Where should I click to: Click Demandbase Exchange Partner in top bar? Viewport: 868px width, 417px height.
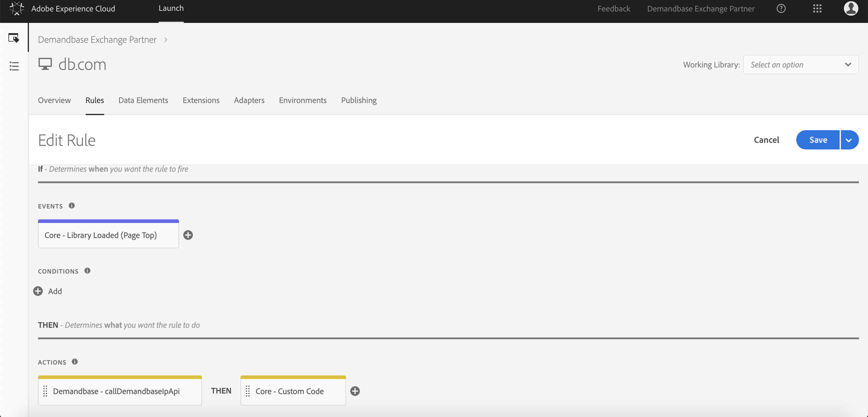click(700, 8)
